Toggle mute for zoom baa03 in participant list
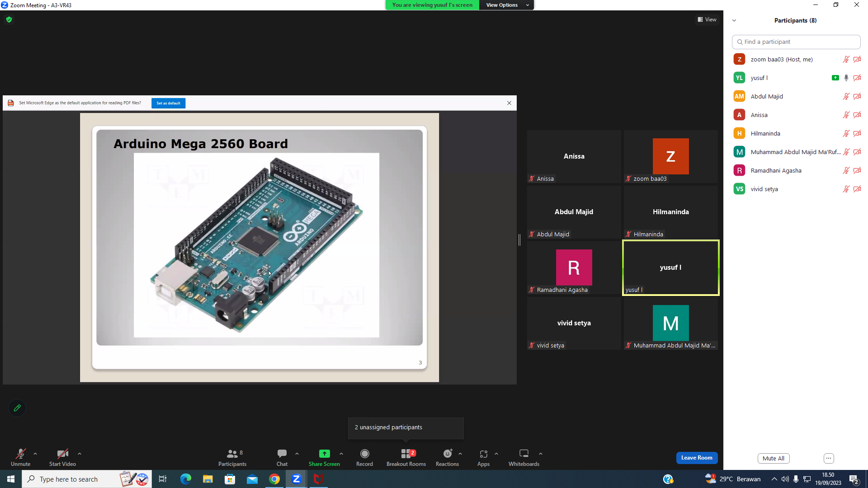Screen dimensions: 868x488 pyautogui.click(x=846, y=59)
